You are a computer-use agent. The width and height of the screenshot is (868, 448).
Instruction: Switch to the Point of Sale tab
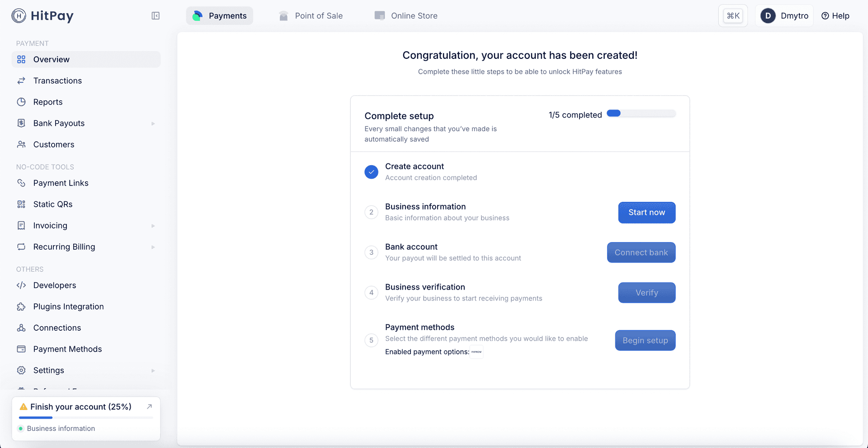tap(311, 15)
